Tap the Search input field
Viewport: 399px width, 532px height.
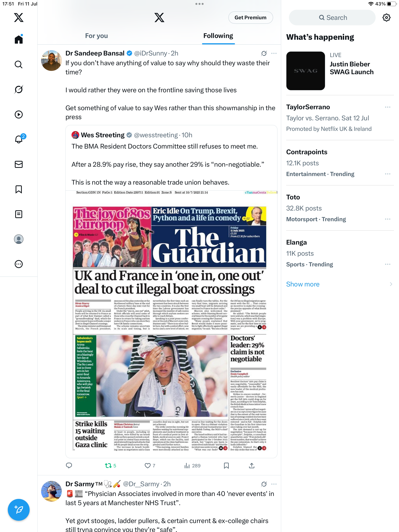coord(332,18)
